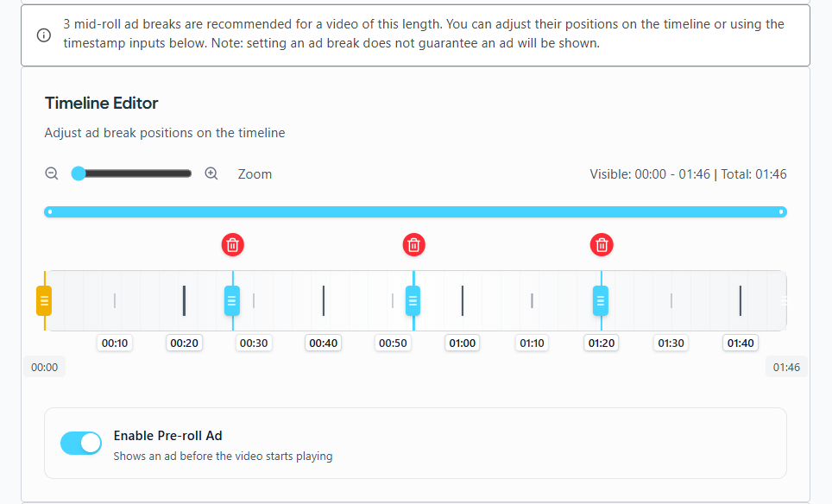This screenshot has width=832, height=504.
Task: Select the first blue ad break handle
Action: click(232, 300)
